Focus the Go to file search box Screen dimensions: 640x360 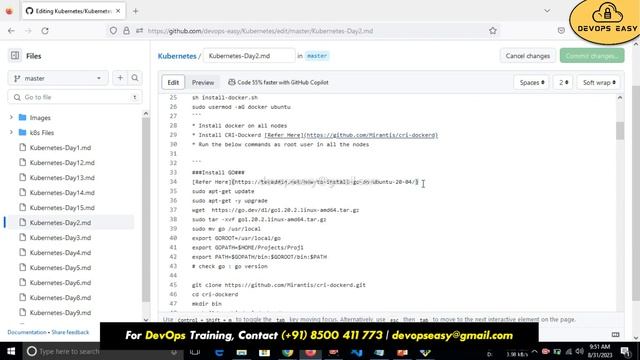[75, 97]
